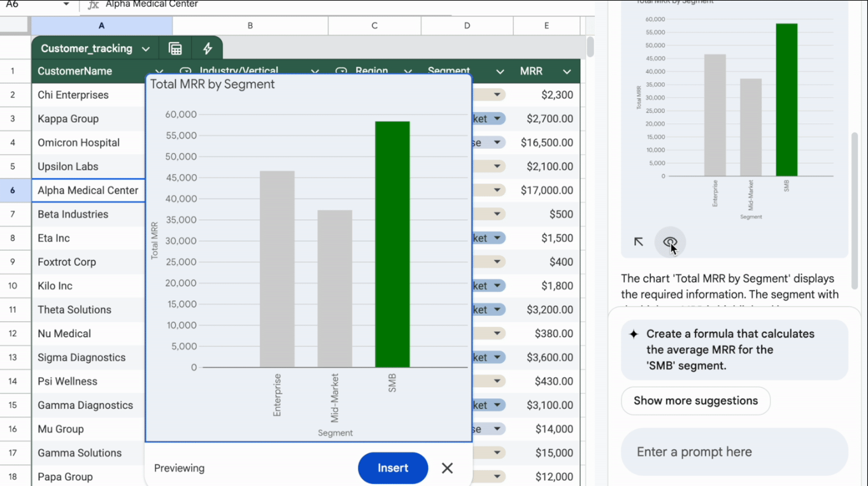Open the Name box dropdown arrow
This screenshot has width=868, height=486.
(x=66, y=4)
